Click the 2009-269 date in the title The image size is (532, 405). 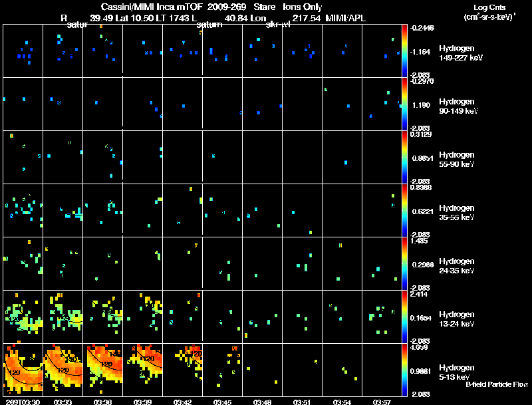(x=227, y=7)
